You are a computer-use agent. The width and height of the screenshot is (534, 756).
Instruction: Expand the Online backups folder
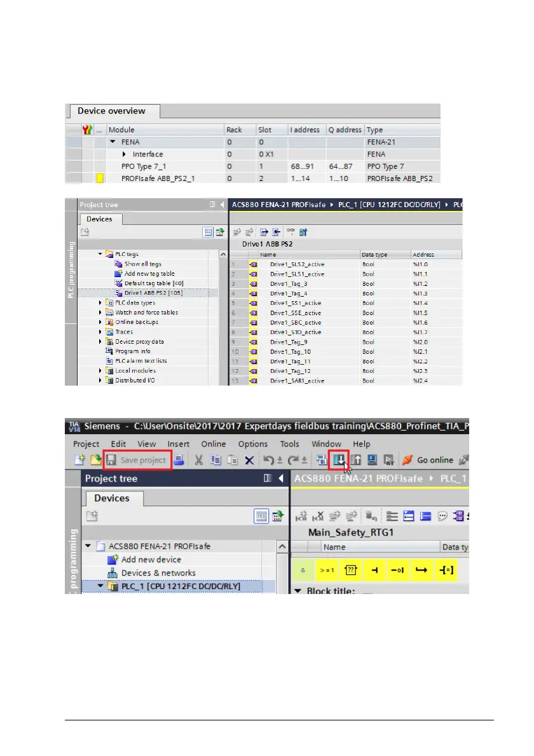point(100,322)
